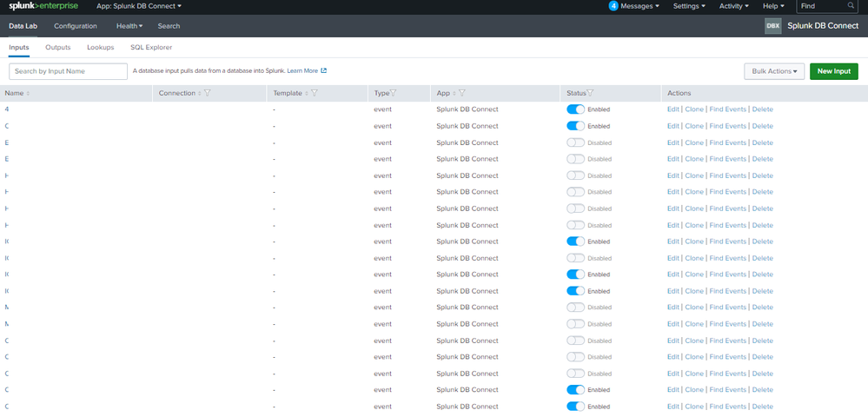
Task: Switch to the Lookups tab
Action: click(x=100, y=48)
